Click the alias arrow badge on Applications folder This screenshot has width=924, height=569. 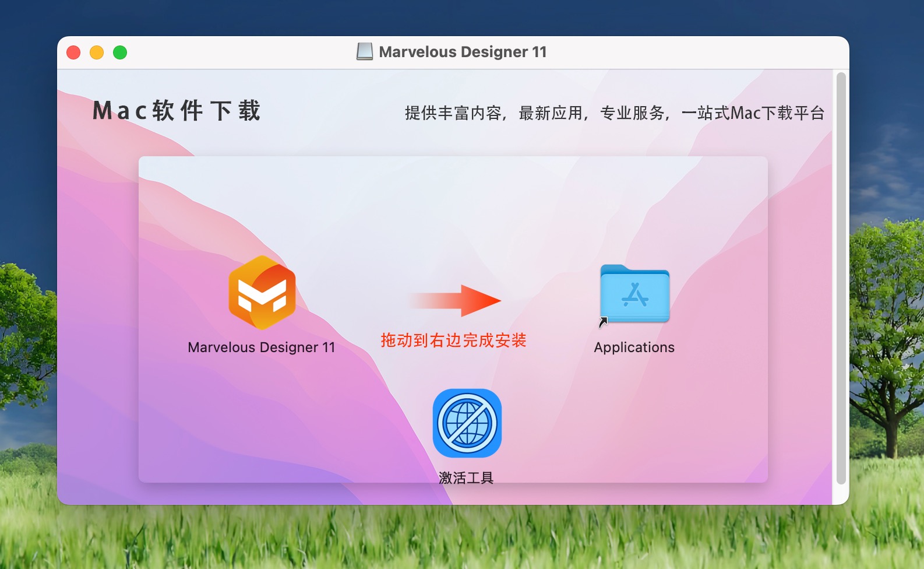click(x=603, y=322)
